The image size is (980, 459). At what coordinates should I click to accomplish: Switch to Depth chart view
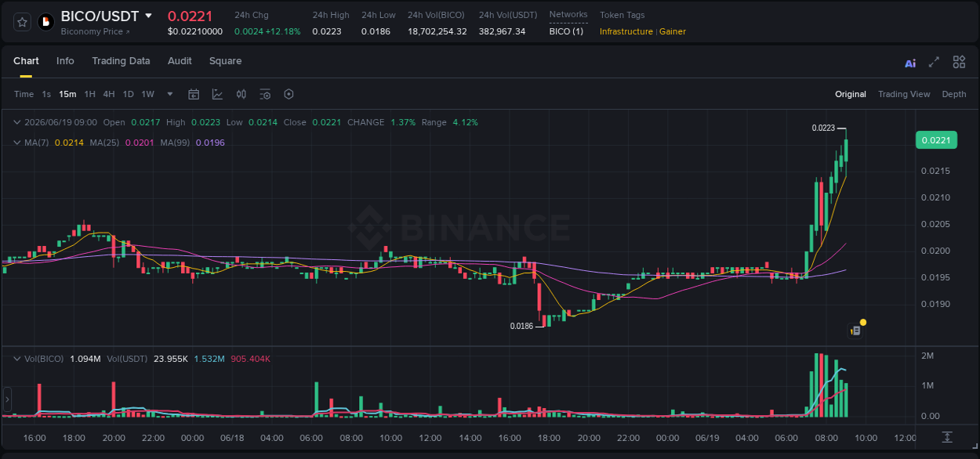954,94
